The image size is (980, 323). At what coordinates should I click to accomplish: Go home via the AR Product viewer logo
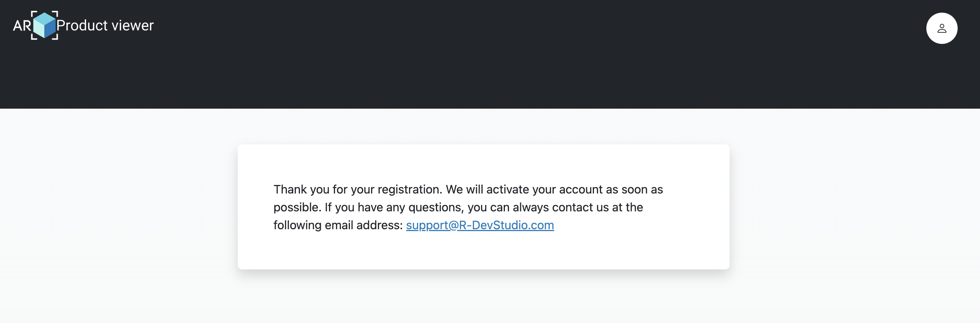point(83,25)
